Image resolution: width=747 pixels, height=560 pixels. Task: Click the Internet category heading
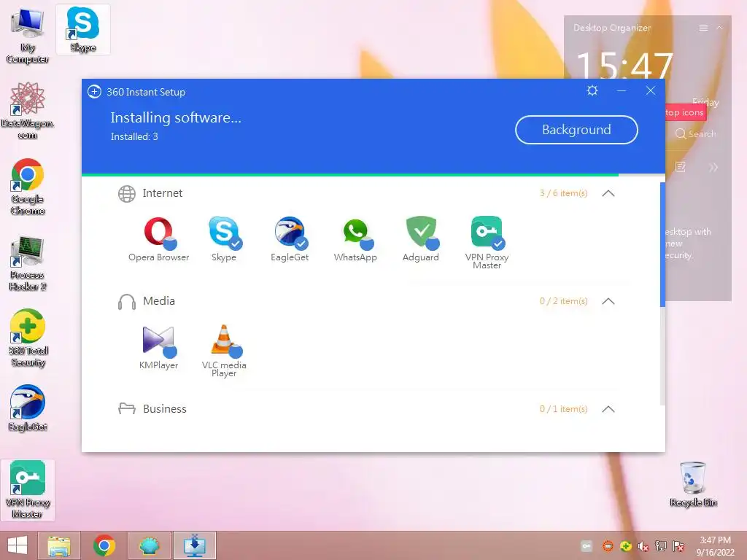click(163, 192)
